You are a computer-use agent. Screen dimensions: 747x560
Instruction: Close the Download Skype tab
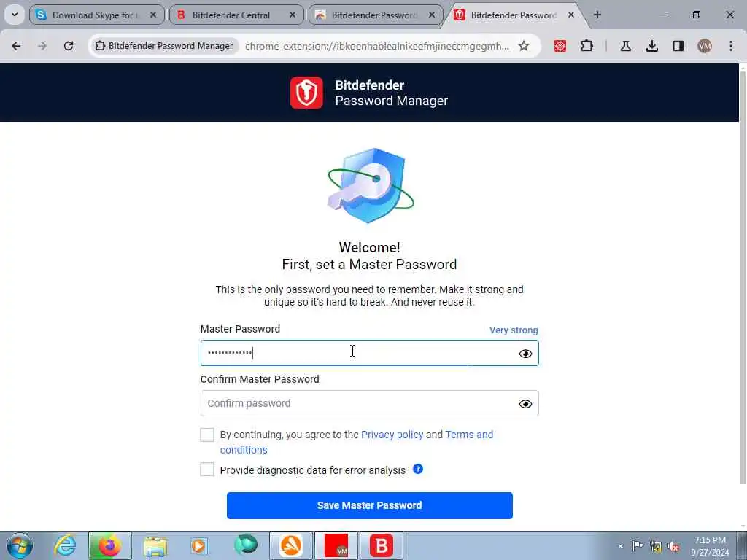coord(153,15)
